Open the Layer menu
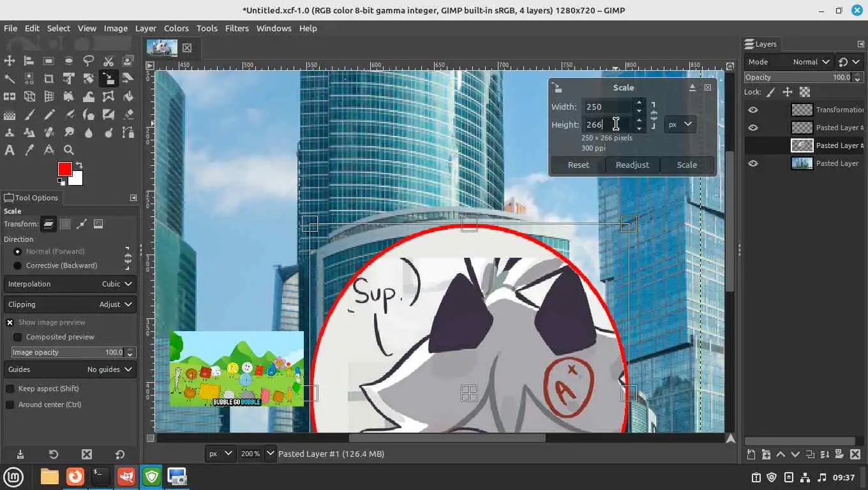The image size is (868, 490). point(146,28)
